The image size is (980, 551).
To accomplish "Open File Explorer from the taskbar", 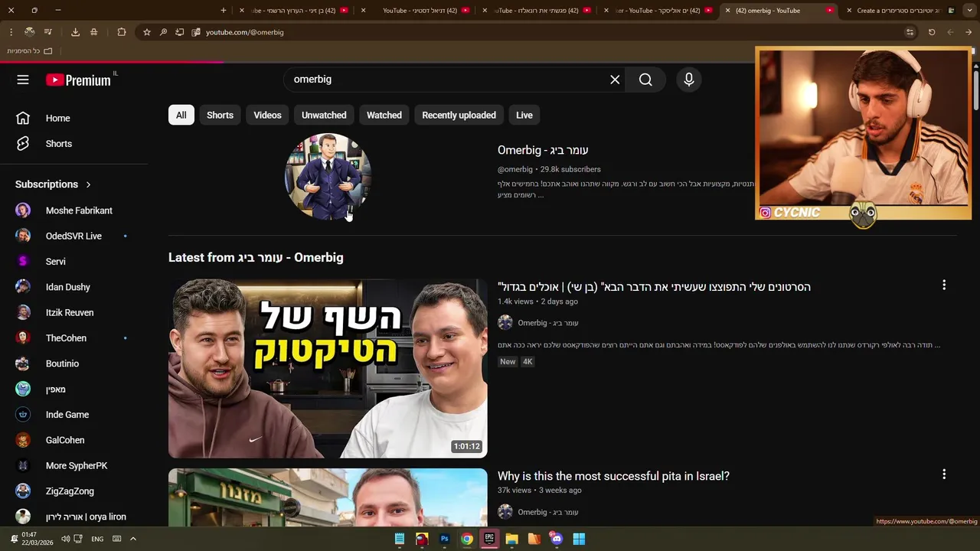I will coord(511,539).
